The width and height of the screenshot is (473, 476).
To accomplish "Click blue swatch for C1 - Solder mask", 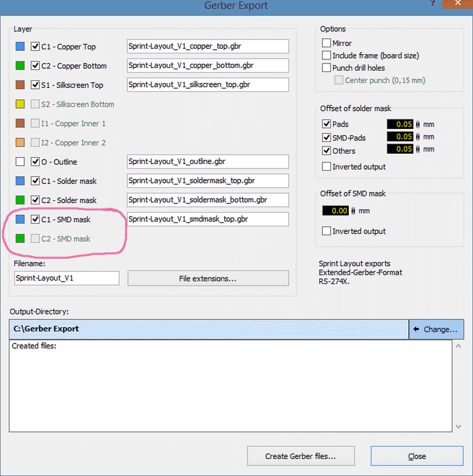I will (x=20, y=181).
